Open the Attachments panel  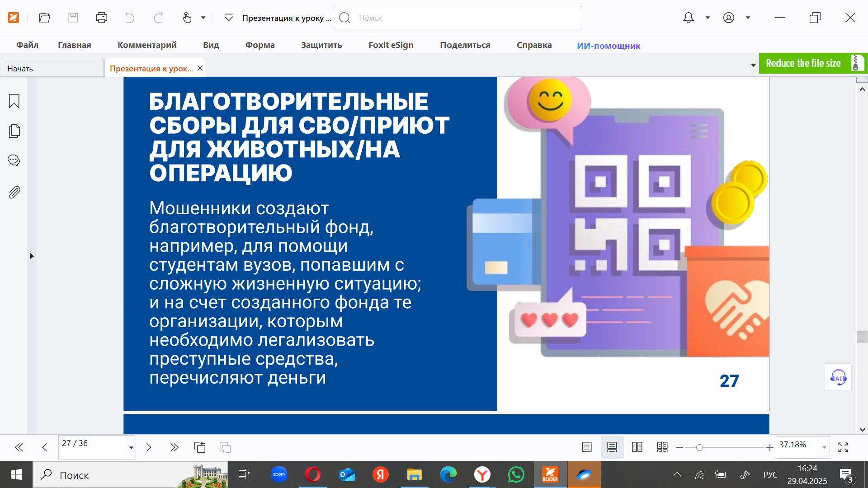(14, 192)
